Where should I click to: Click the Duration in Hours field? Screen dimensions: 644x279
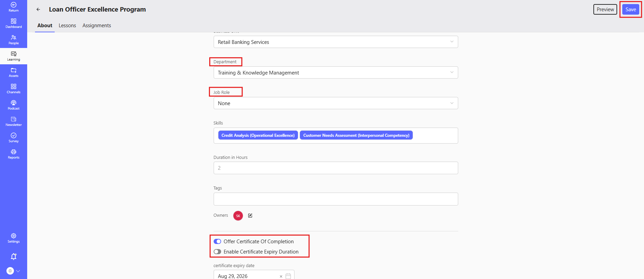336,168
